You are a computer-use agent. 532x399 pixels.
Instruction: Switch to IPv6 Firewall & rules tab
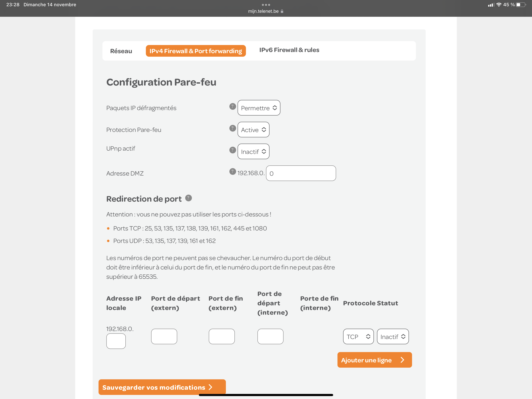tap(289, 50)
